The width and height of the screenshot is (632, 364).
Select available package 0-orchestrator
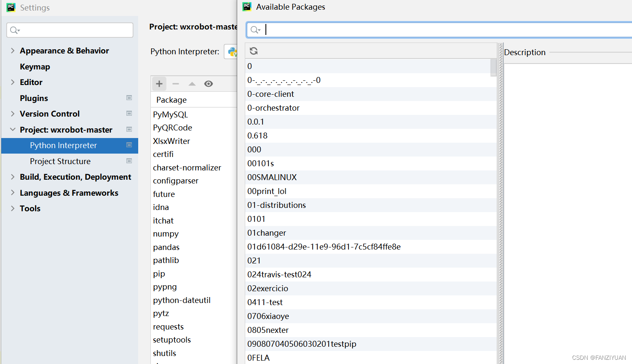tap(371, 108)
